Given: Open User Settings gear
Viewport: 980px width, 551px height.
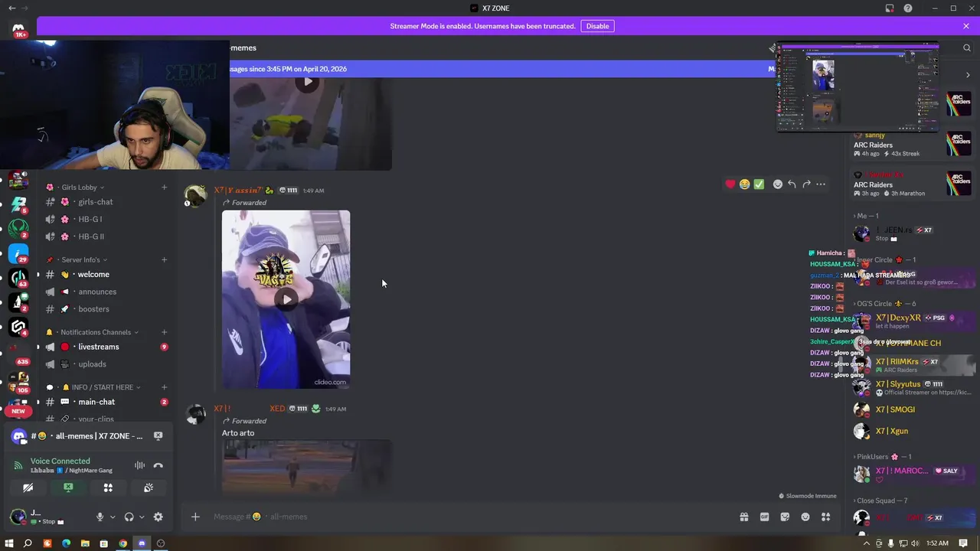Looking at the screenshot, I should pos(158,517).
